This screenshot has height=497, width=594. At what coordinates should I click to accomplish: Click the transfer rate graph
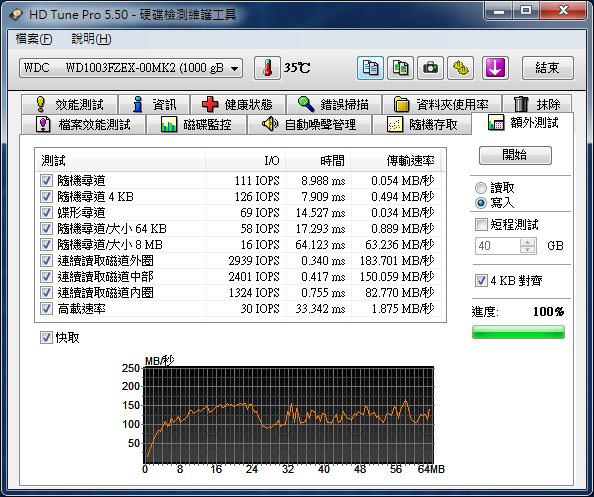click(289, 415)
